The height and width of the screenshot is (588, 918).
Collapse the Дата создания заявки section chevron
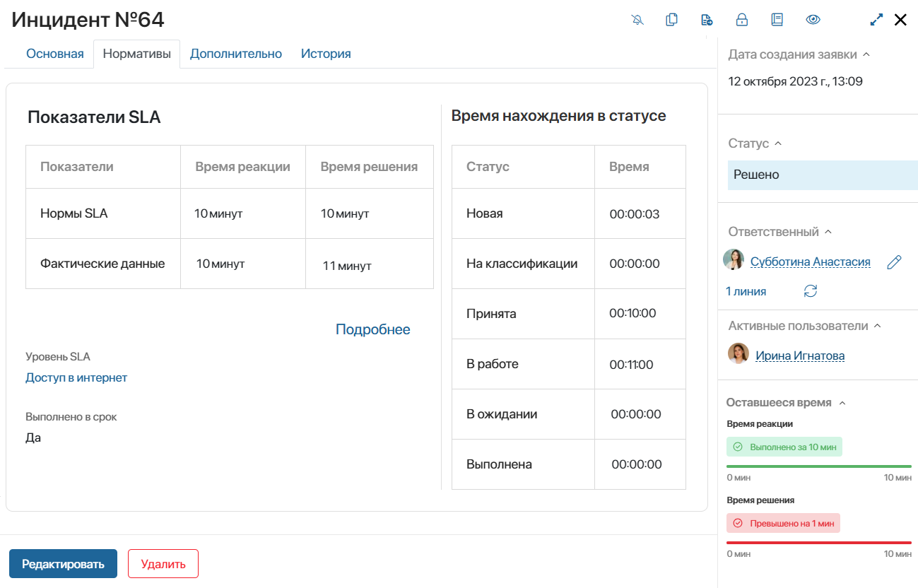pyautogui.click(x=866, y=54)
